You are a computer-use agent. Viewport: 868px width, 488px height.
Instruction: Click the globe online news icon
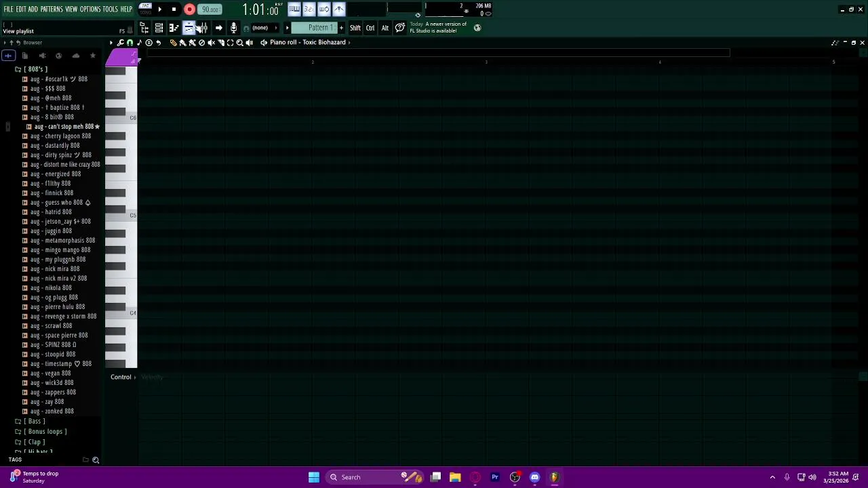tap(477, 28)
